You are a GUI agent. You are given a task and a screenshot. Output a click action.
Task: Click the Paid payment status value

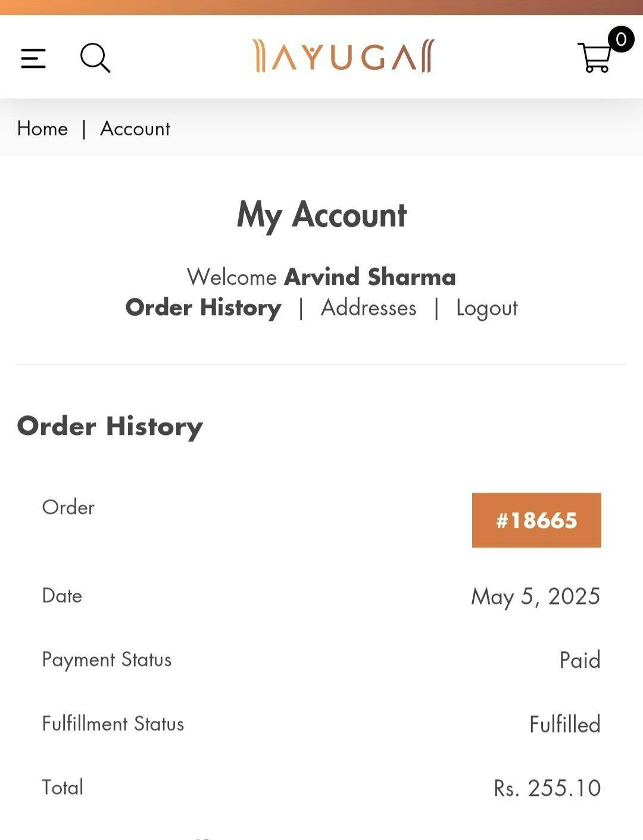point(579,660)
